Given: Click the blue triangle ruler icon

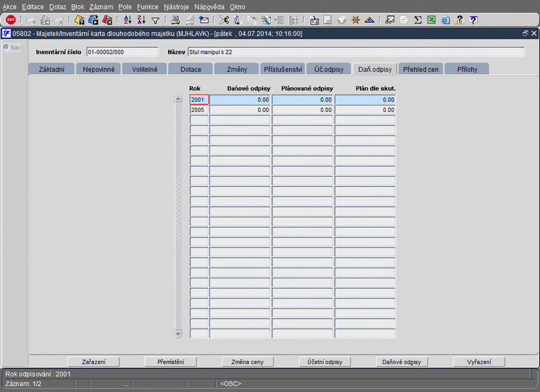Looking at the screenshot, I should click(x=369, y=20).
